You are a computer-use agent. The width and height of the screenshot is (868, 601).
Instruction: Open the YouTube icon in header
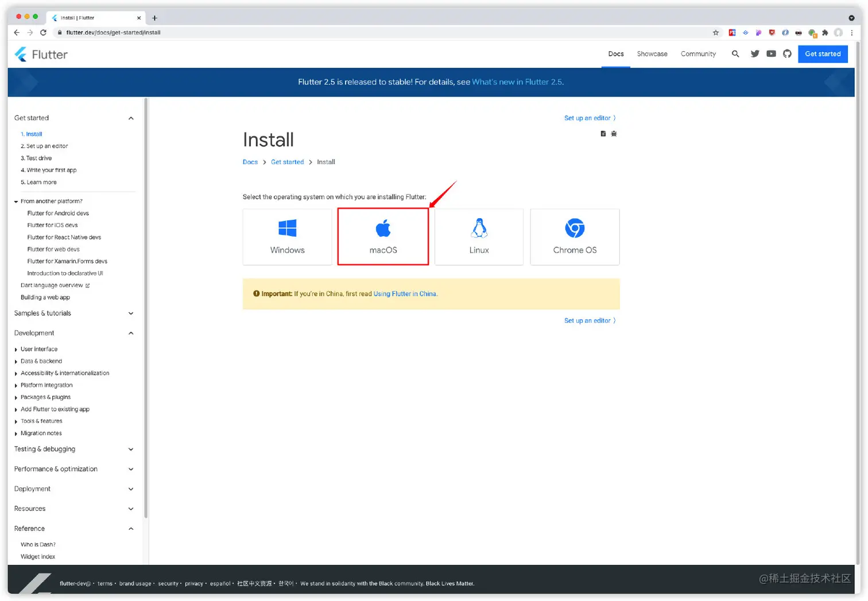[771, 54]
